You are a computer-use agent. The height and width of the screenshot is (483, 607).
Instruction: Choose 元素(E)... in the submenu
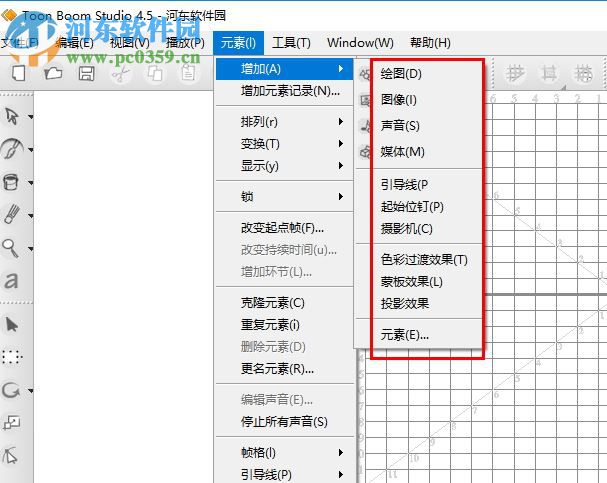418,334
